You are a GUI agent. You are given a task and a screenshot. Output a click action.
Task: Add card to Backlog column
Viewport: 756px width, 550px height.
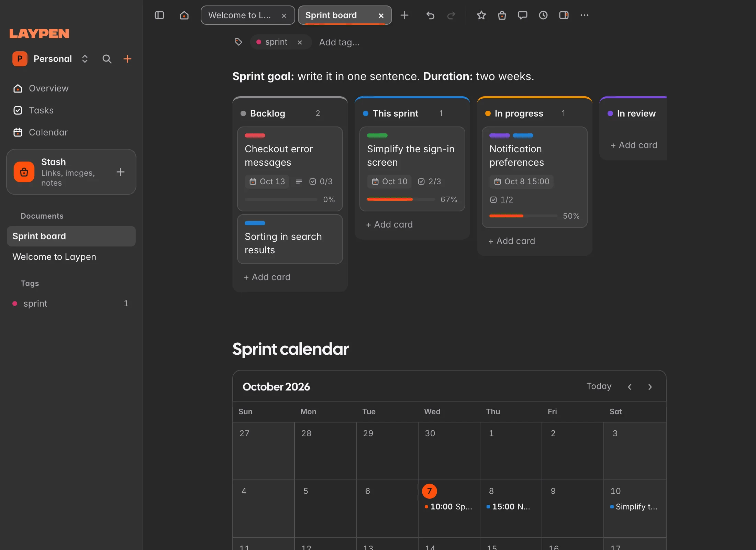tap(267, 277)
